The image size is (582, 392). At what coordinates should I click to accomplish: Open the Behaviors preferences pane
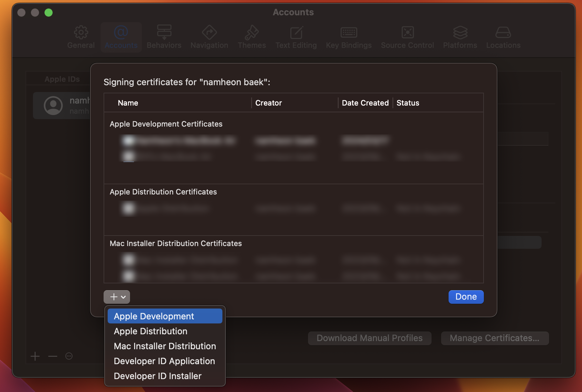point(164,37)
